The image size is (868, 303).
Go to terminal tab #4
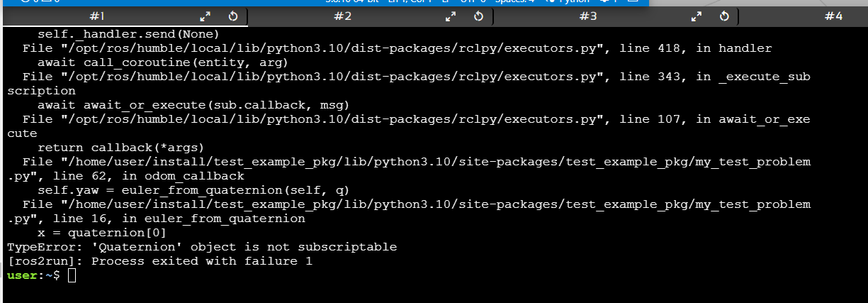[834, 16]
